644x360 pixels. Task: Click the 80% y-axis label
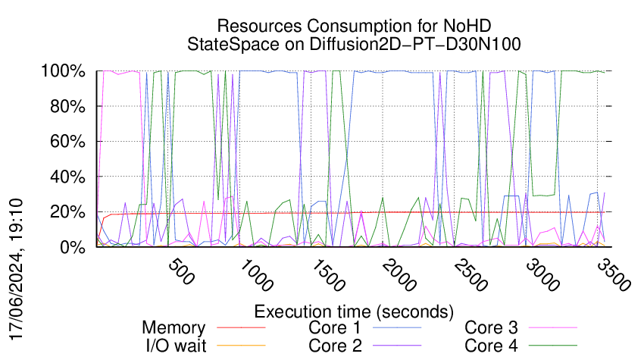point(67,106)
